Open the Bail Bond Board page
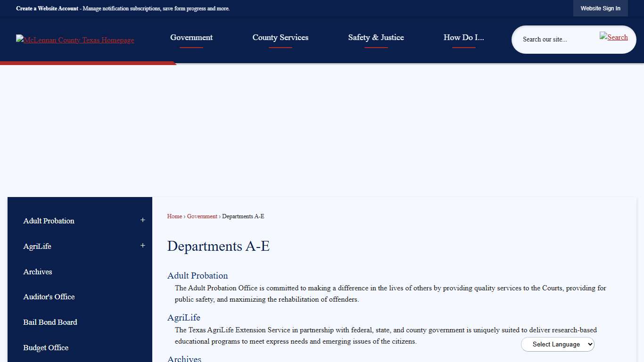The image size is (644, 362). [50, 322]
